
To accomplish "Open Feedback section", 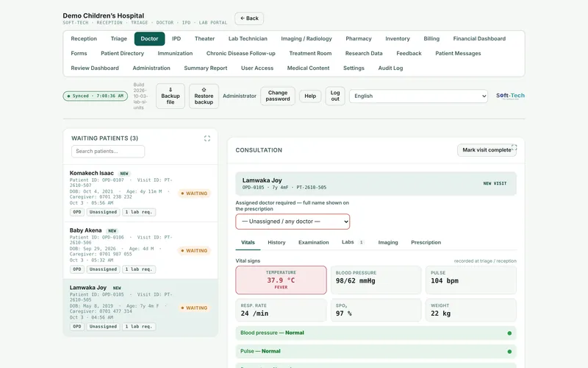I will (409, 53).
